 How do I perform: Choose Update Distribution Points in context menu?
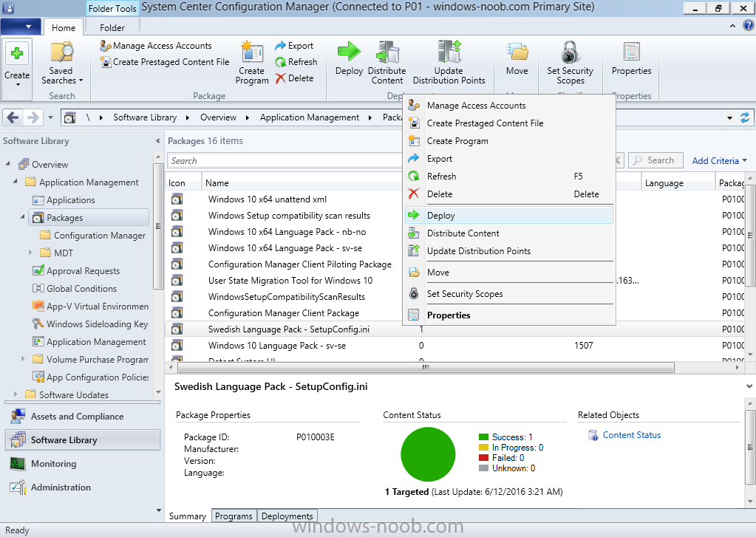tap(509, 251)
